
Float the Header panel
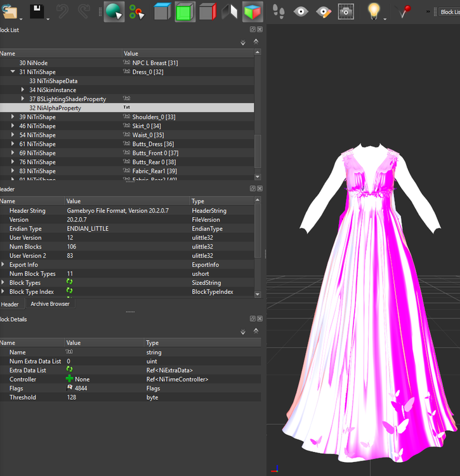click(x=253, y=188)
